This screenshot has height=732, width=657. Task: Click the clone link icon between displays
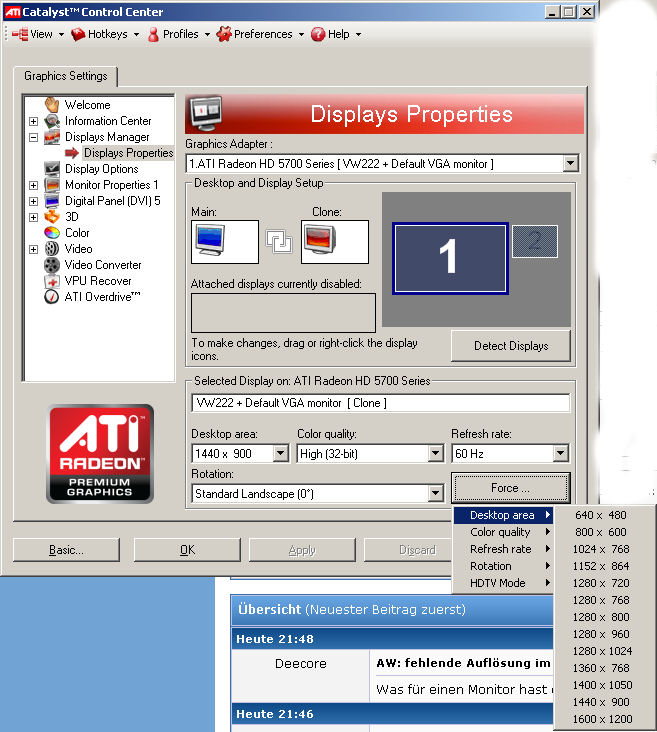click(x=279, y=241)
